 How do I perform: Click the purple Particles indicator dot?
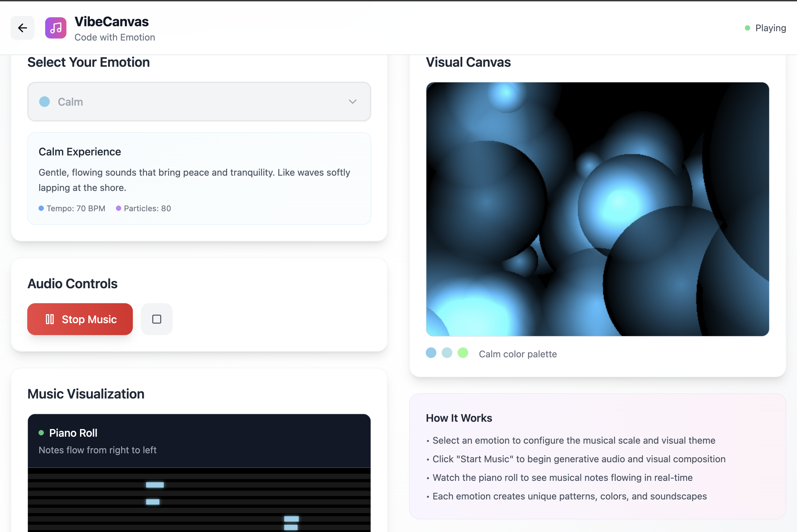click(119, 208)
